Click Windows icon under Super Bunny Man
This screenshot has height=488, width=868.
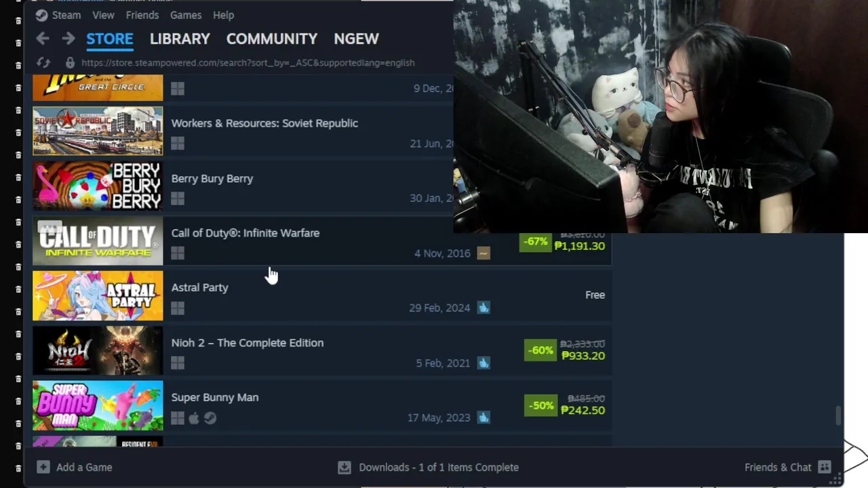point(178,418)
